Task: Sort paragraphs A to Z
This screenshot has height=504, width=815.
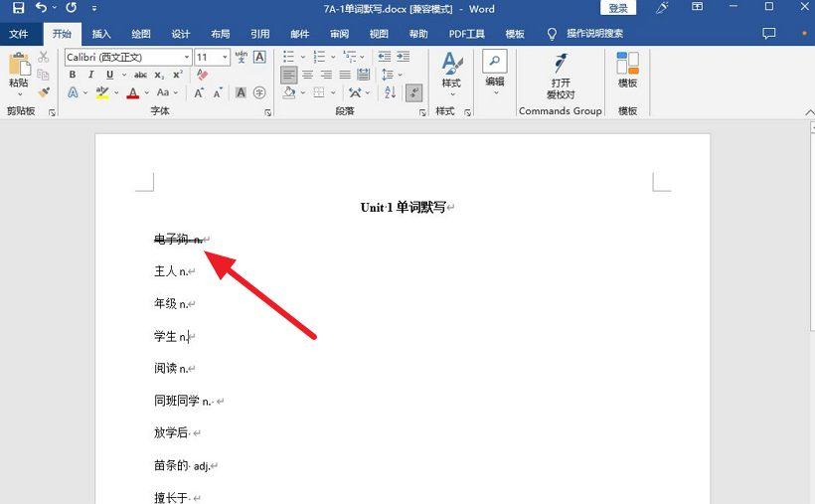Action: (391, 92)
